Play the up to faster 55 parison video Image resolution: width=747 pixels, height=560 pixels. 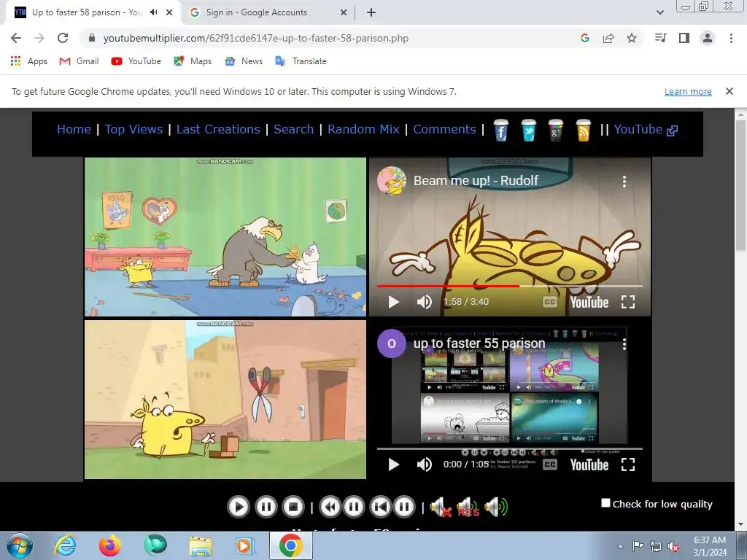coord(393,464)
